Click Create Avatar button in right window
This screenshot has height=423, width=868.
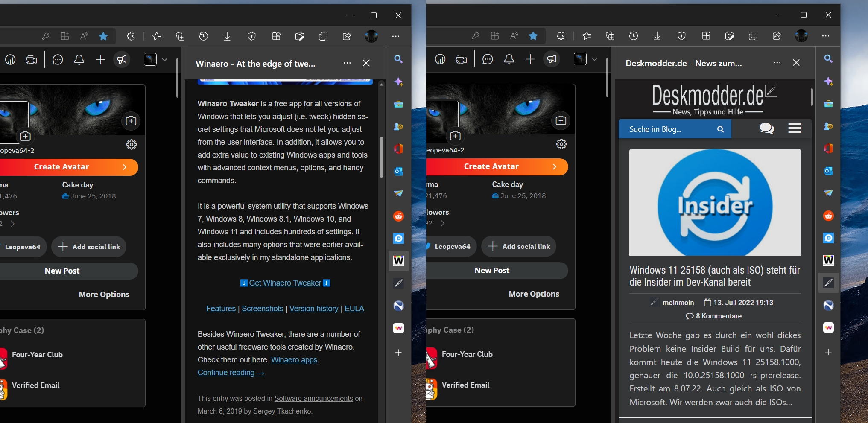[497, 166]
